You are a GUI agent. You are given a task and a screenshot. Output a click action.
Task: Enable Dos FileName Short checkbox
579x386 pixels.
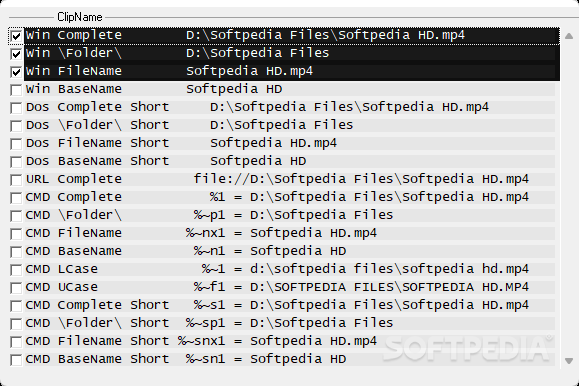point(16,144)
